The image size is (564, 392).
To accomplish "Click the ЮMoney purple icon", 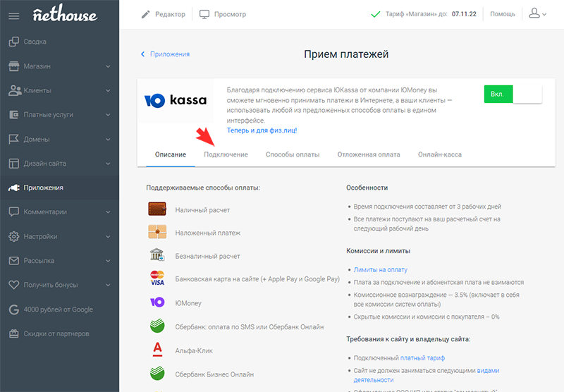I will (x=157, y=302).
